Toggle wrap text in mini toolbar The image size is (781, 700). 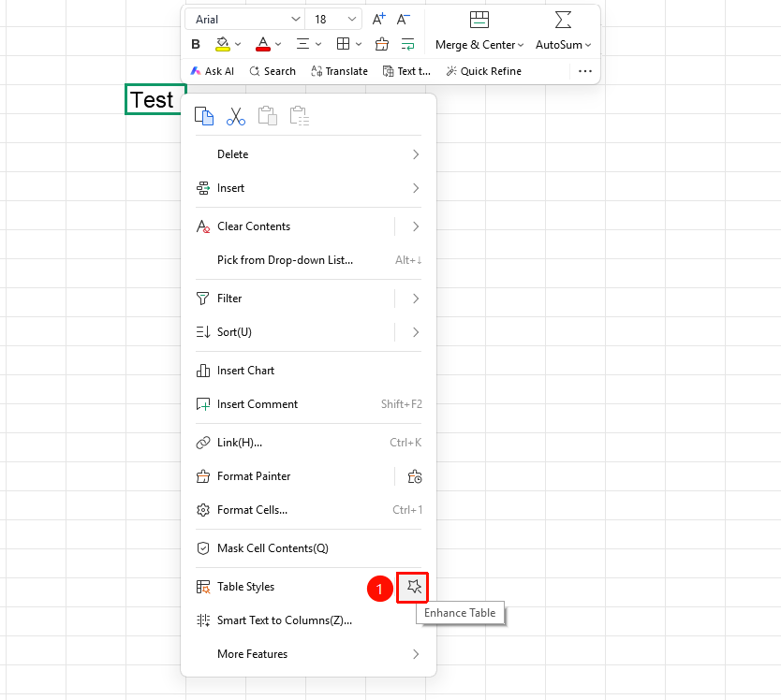[x=408, y=44]
